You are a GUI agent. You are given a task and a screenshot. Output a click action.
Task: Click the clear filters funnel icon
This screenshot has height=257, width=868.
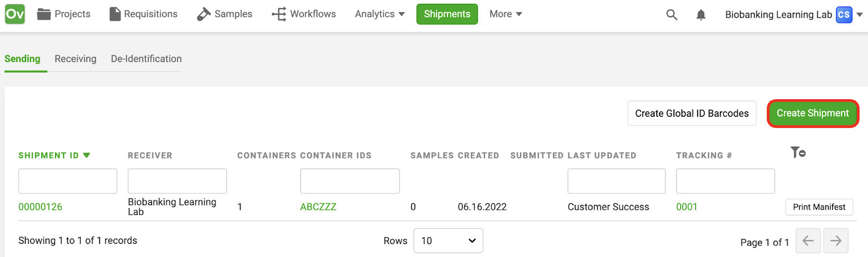coord(797,152)
